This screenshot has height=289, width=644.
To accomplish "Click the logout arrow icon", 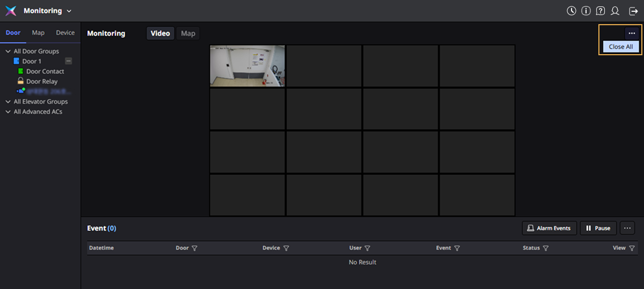I will (633, 11).
